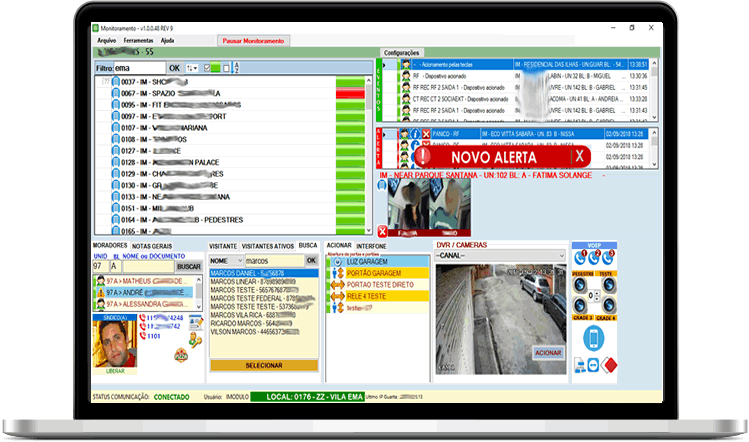This screenshot has height=442, width=749.
Task: Expand the NOME search type dropdown
Action: [x=225, y=260]
